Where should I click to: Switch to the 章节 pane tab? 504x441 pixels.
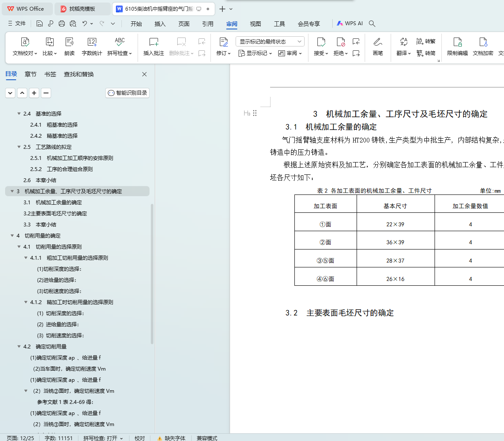31,74
